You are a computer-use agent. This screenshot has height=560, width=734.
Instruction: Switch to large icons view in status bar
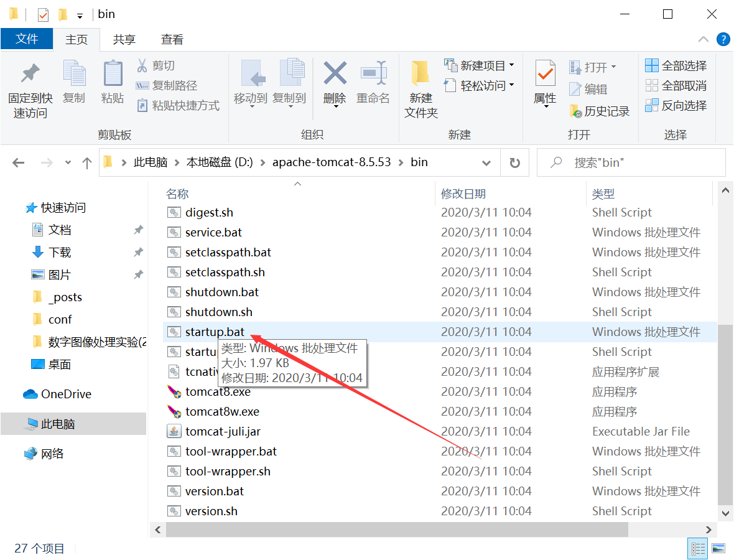coord(718,548)
